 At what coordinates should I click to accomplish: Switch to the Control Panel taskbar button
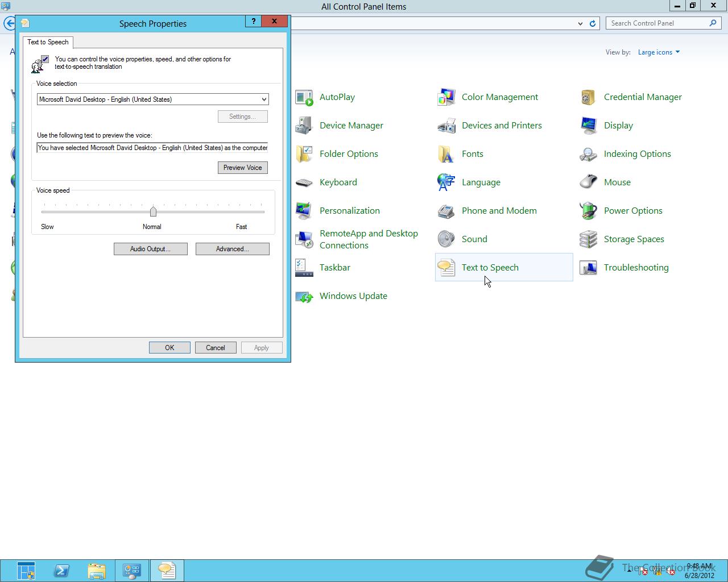point(132,571)
